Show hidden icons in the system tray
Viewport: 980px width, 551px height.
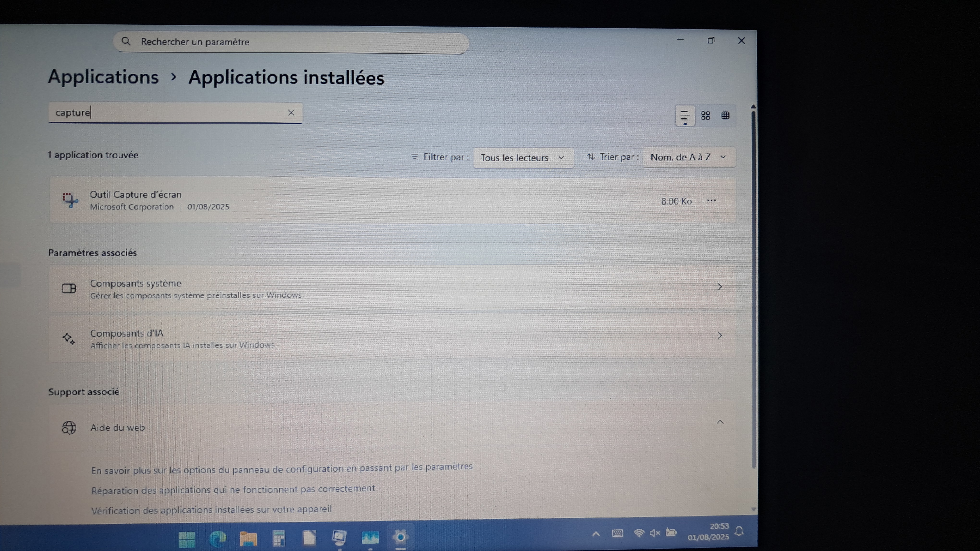[x=596, y=534]
